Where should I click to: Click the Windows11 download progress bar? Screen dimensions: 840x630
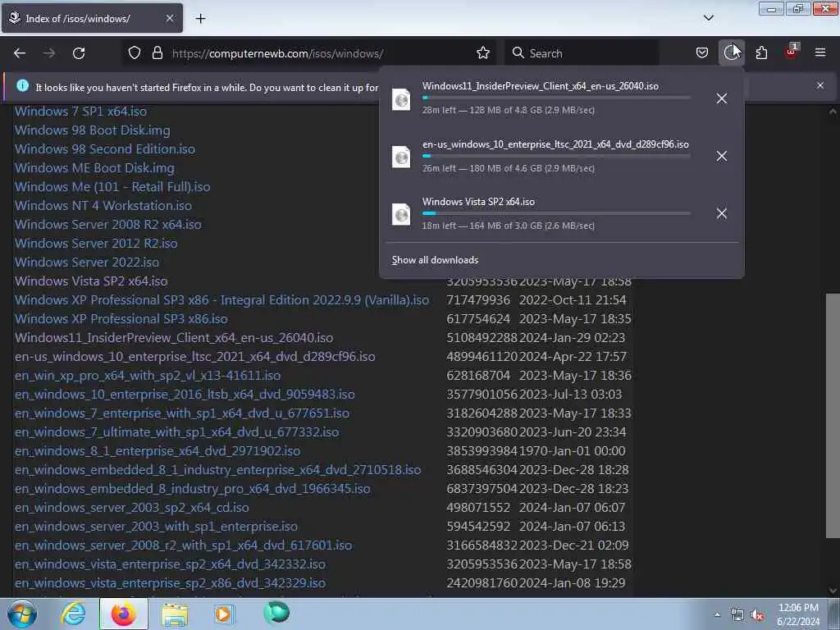(556, 98)
